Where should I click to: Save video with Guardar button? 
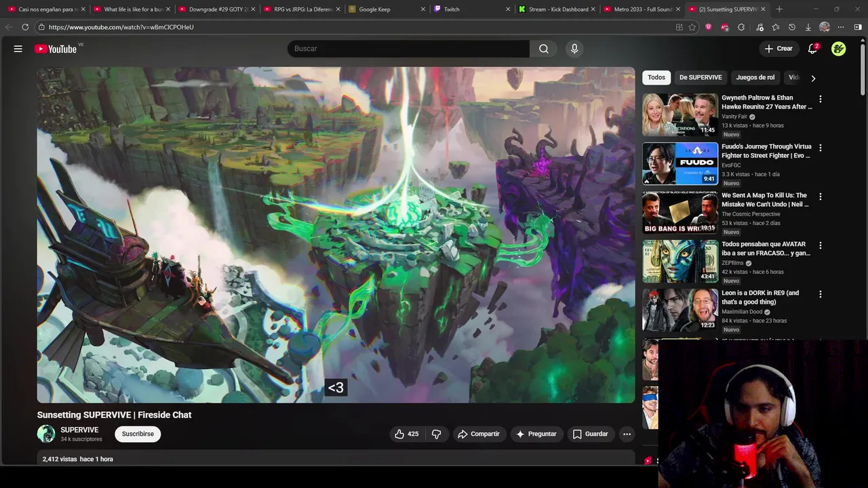pyautogui.click(x=590, y=434)
